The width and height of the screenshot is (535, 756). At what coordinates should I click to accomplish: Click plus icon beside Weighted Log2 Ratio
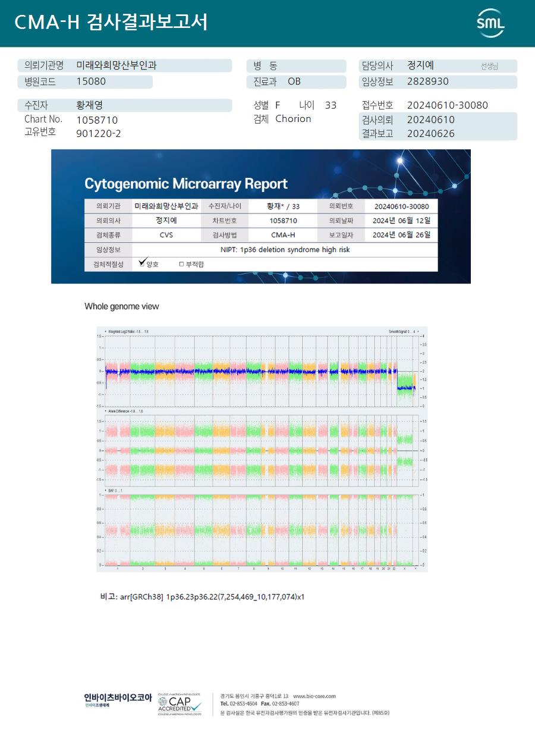point(106,331)
